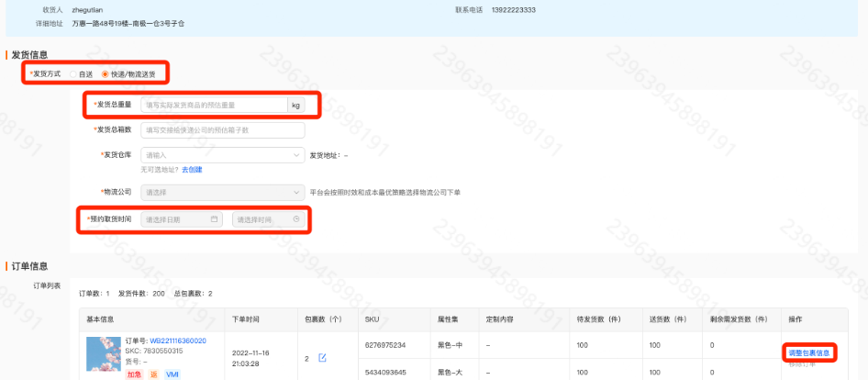The height and width of the screenshot is (380, 868).
Task: Click the 待发货数（件） column header
Action: tap(599, 319)
